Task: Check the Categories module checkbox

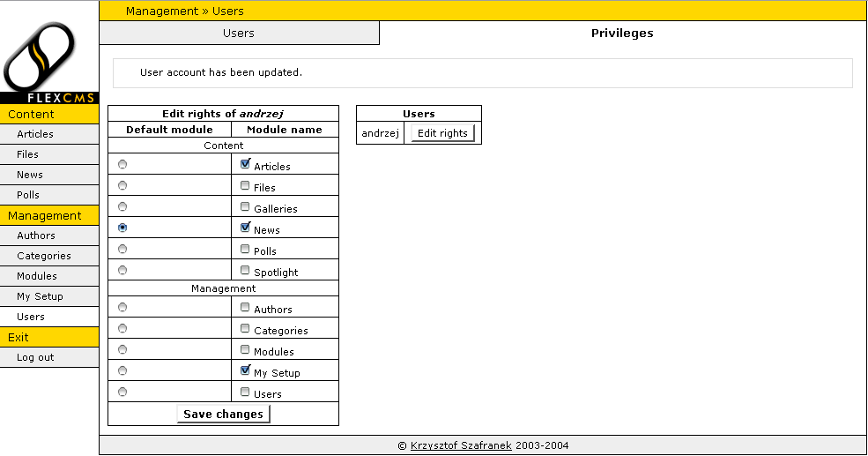Action: pyautogui.click(x=245, y=328)
